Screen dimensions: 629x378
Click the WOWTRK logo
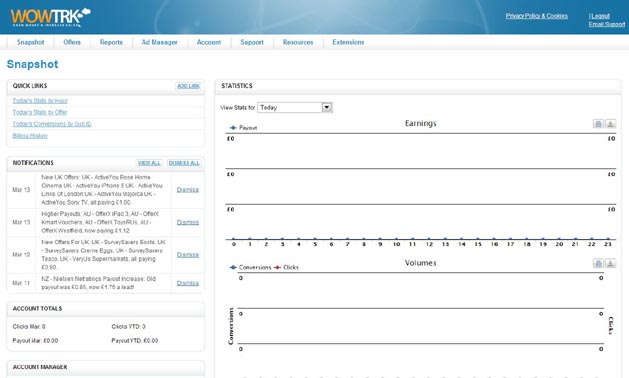[51, 17]
